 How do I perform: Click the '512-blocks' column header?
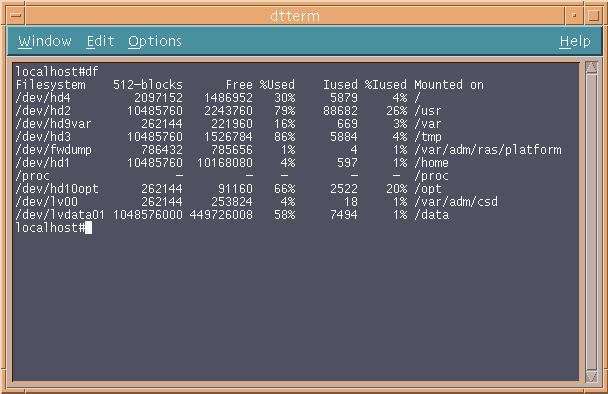point(148,85)
